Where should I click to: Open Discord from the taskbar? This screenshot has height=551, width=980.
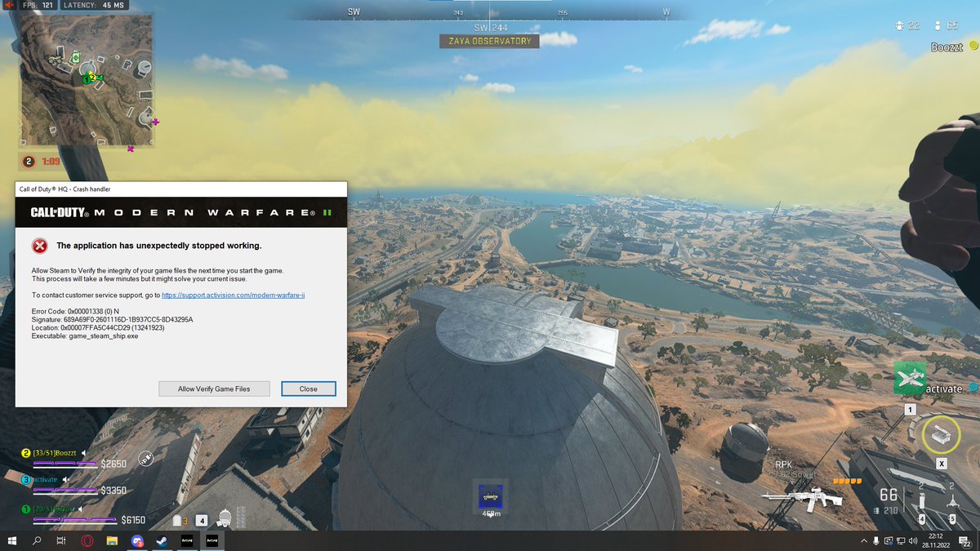(137, 541)
